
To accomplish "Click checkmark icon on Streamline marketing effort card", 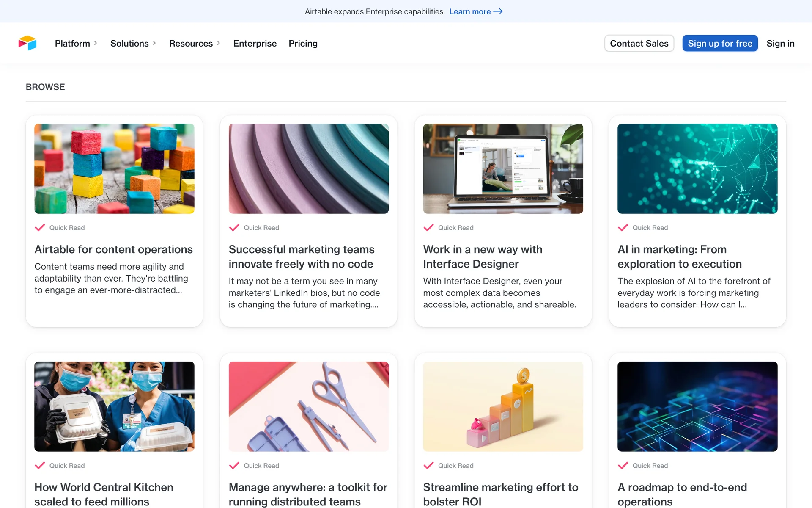I will (428, 466).
